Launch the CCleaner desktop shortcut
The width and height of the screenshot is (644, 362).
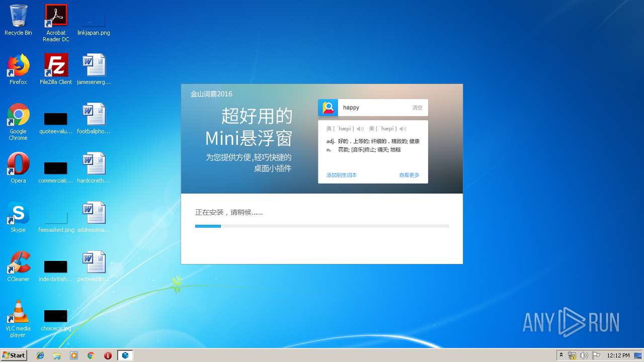tap(18, 266)
